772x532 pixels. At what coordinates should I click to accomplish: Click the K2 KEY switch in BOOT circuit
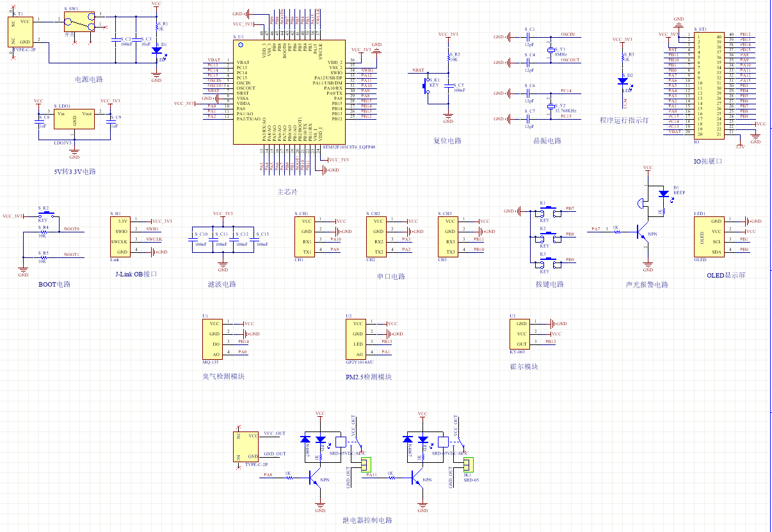[x=47, y=216]
